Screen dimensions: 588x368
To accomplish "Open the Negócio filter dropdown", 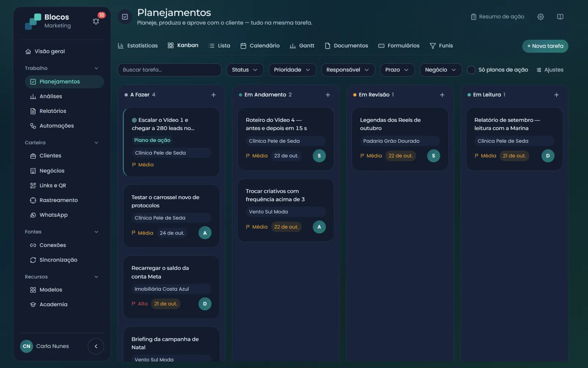I will 441,70.
